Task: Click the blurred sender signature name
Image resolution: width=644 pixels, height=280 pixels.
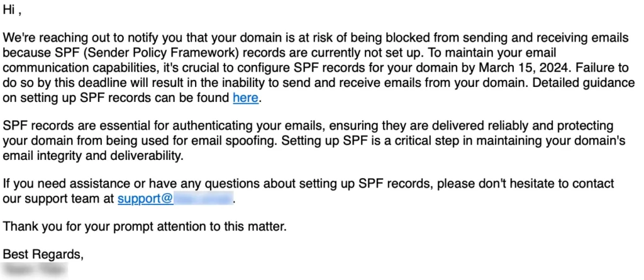Action: coord(35,269)
